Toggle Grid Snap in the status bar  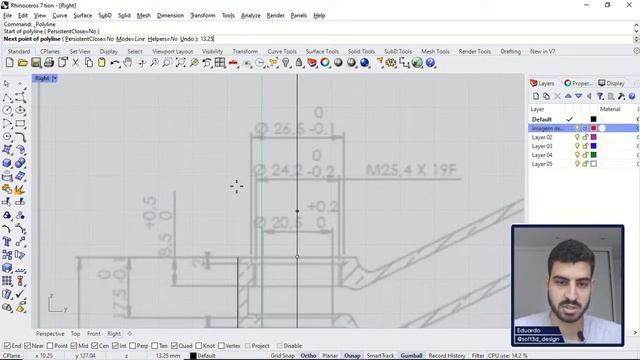pos(282,356)
